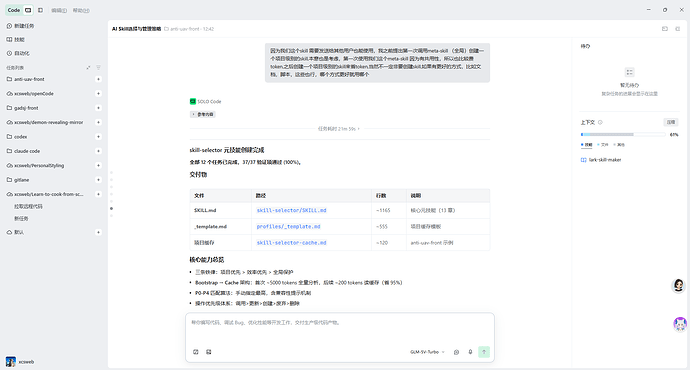Viewport: 690px width, 370px height.
Task: Open the 编辑 menu in the title bar
Action: click(59, 11)
